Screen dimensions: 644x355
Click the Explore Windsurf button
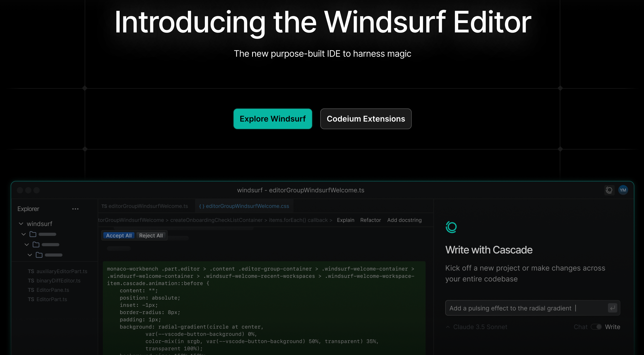tap(272, 119)
